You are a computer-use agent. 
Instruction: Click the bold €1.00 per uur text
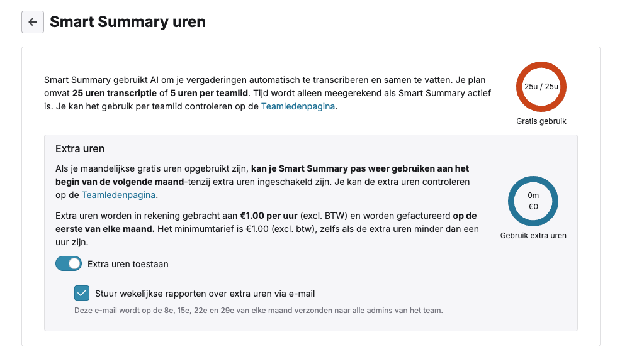point(269,216)
